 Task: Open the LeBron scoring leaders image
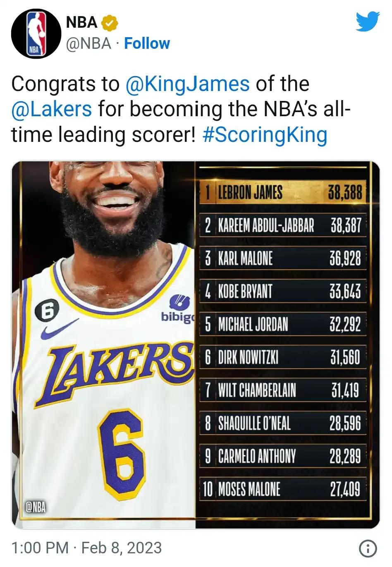tap(196, 345)
